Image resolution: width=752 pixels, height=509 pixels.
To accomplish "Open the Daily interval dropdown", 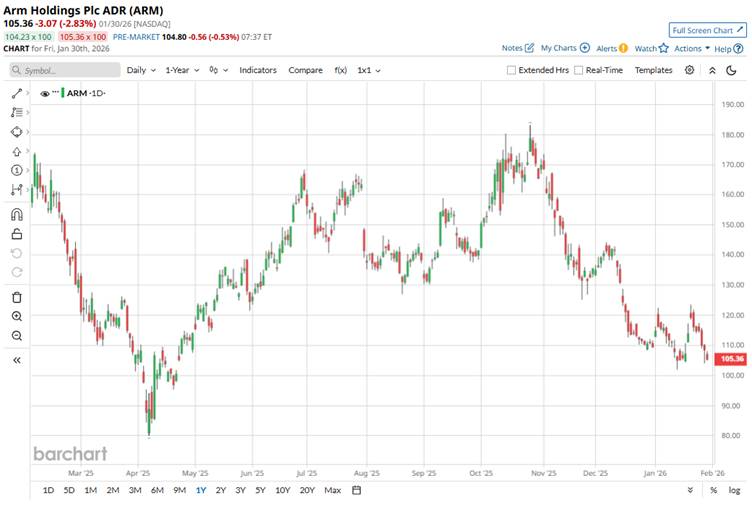I will 141,70.
